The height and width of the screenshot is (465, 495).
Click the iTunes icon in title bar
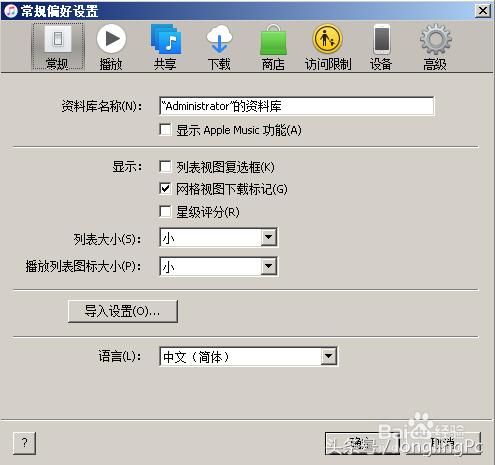tap(11, 11)
